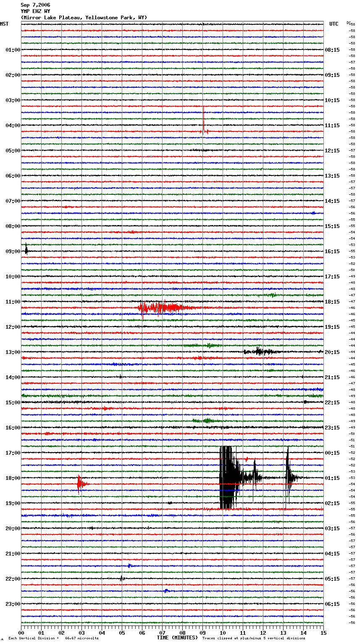
Task: Click the 18:00 MST time label
Action: point(13,478)
